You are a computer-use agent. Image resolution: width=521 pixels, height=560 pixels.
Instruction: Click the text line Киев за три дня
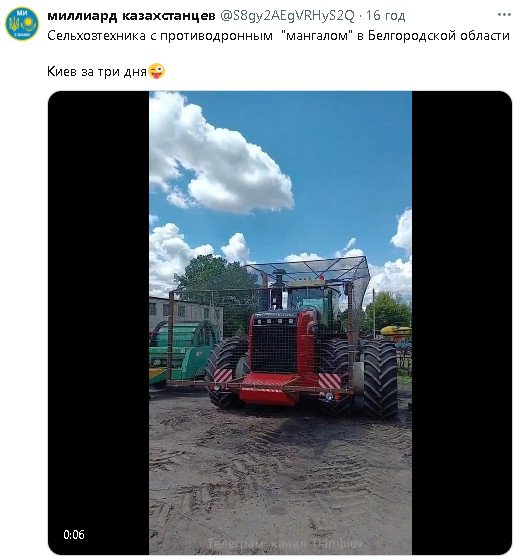[x=97, y=71]
